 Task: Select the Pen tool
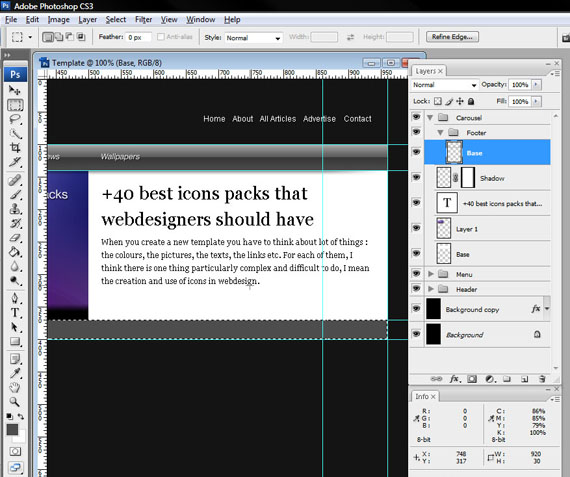click(x=15, y=298)
